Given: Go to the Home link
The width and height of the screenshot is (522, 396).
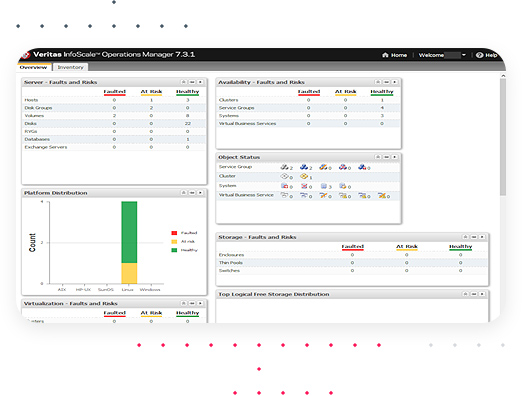Looking at the screenshot, I should tap(399, 55).
